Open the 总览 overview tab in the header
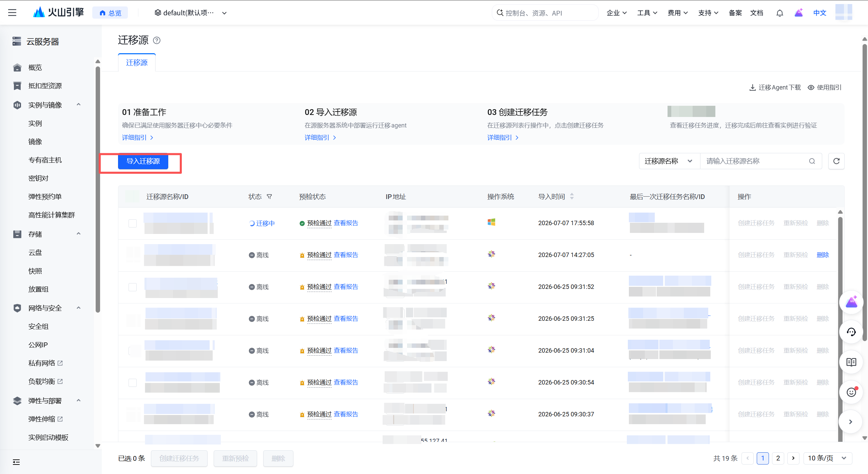The width and height of the screenshot is (868, 474). [110, 13]
